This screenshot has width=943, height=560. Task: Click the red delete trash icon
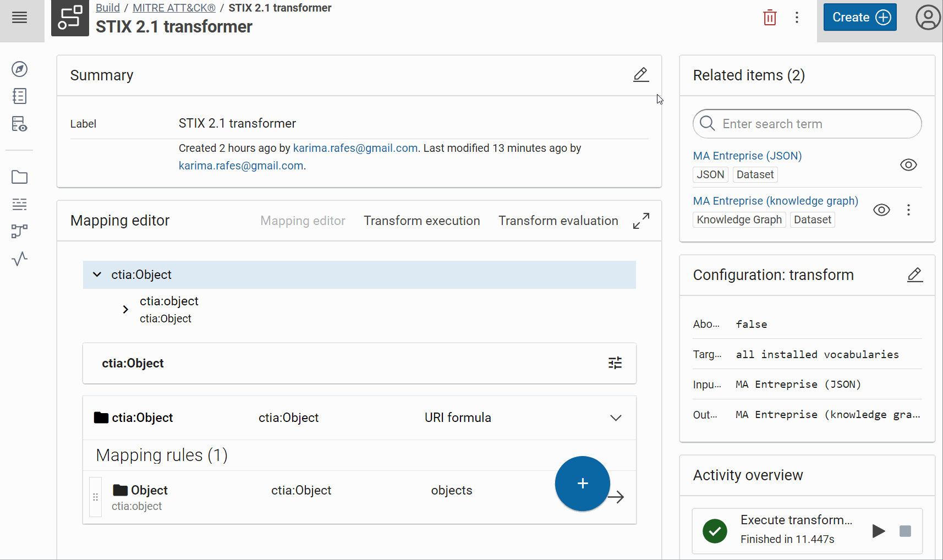coord(770,18)
